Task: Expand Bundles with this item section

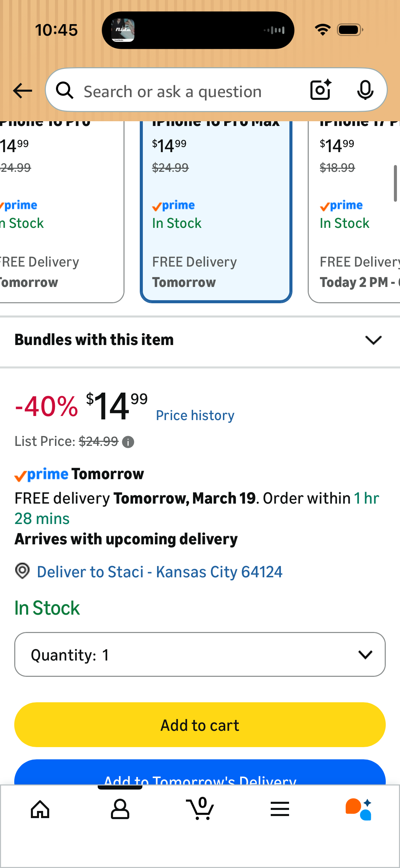Action: pyautogui.click(x=200, y=340)
